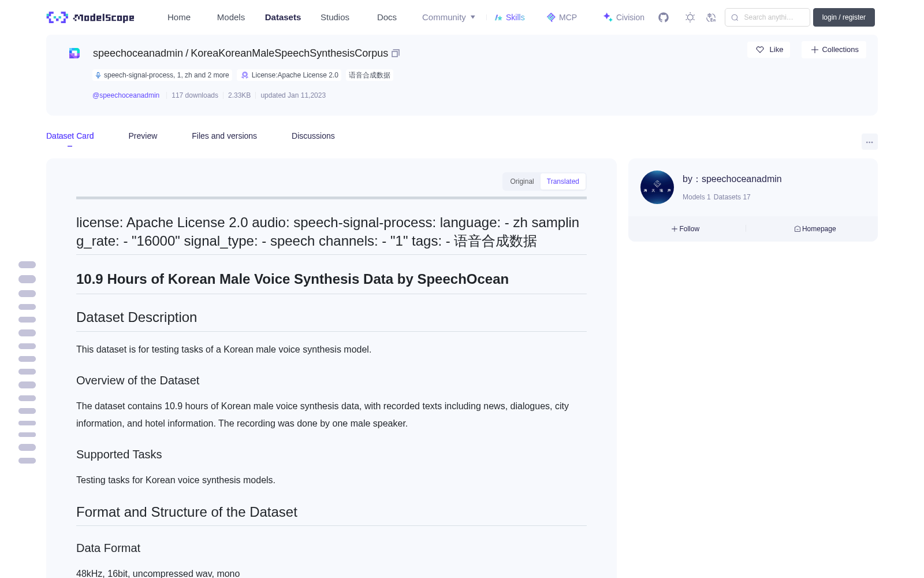
Task: Click the Dataset Description heading
Action: [137, 317]
